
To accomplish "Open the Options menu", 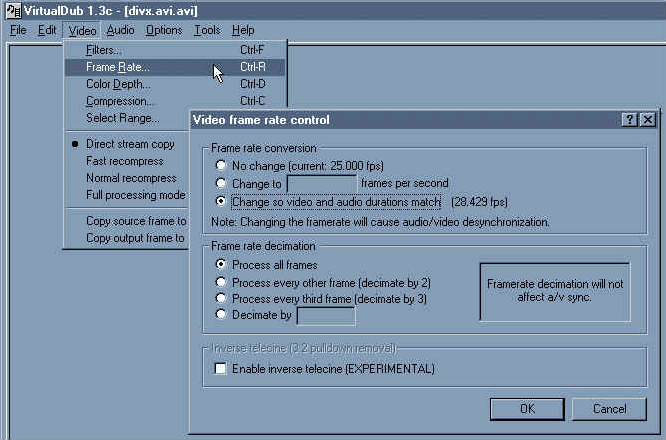I will [164, 31].
